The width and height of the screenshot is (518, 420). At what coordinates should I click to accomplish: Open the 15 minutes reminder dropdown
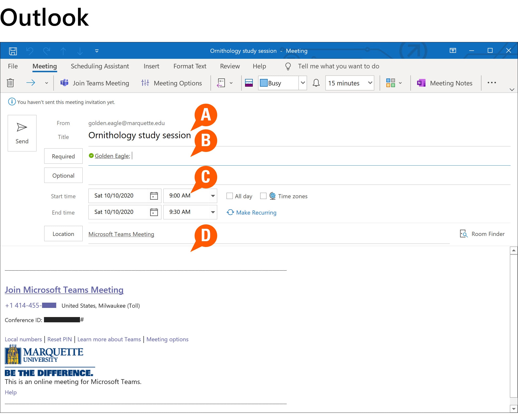coord(370,83)
